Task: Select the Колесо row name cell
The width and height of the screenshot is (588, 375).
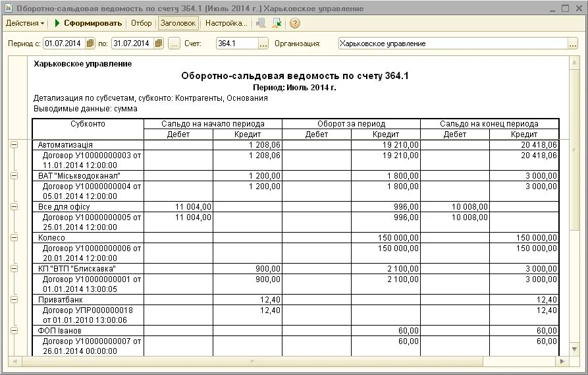Action: pyautogui.click(x=88, y=238)
